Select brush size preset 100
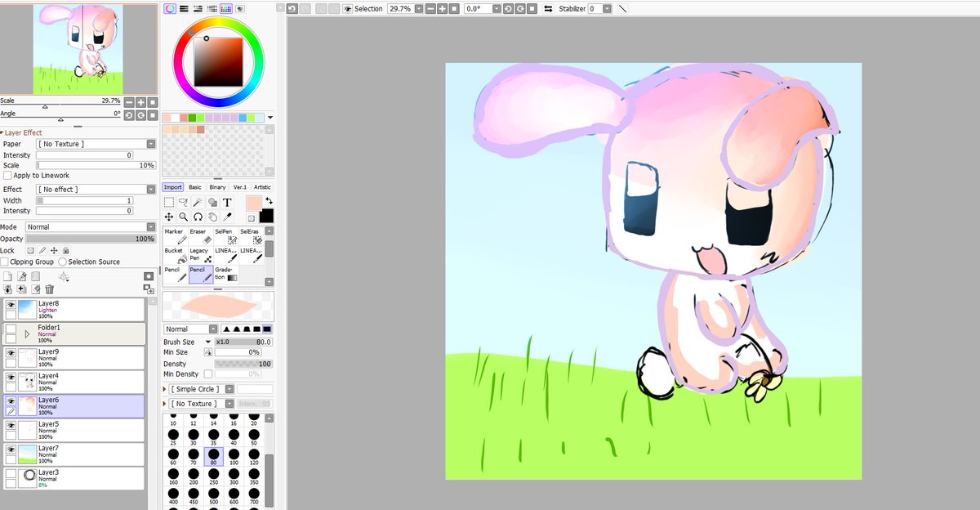 [233, 457]
